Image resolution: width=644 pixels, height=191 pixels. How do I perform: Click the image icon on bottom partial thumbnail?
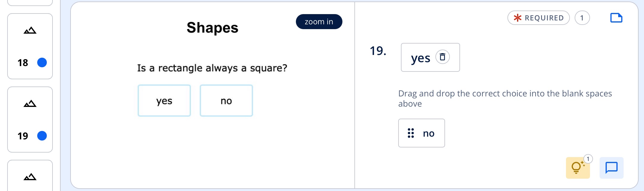click(30, 177)
